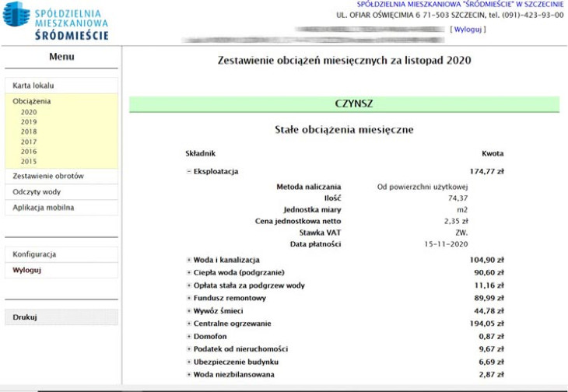Expand the Woda i kanalizacja row
Image resolution: width=568 pixels, height=392 pixels.
188,260
